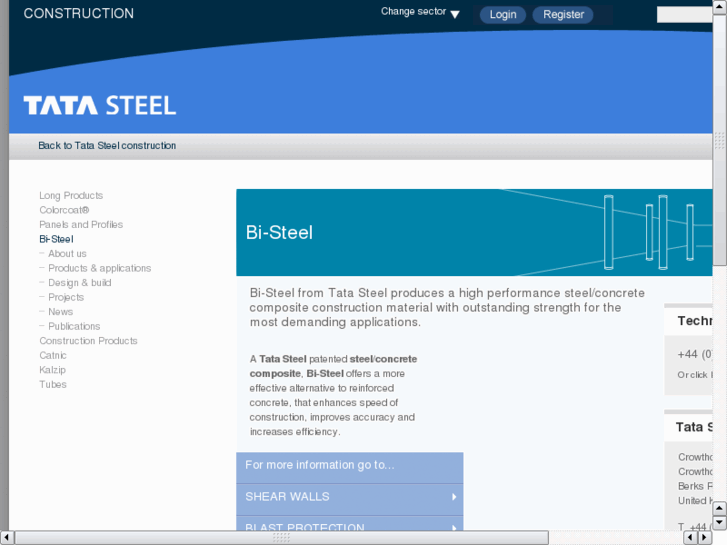
Task: Focus the search input field in header
Action: (684, 14)
